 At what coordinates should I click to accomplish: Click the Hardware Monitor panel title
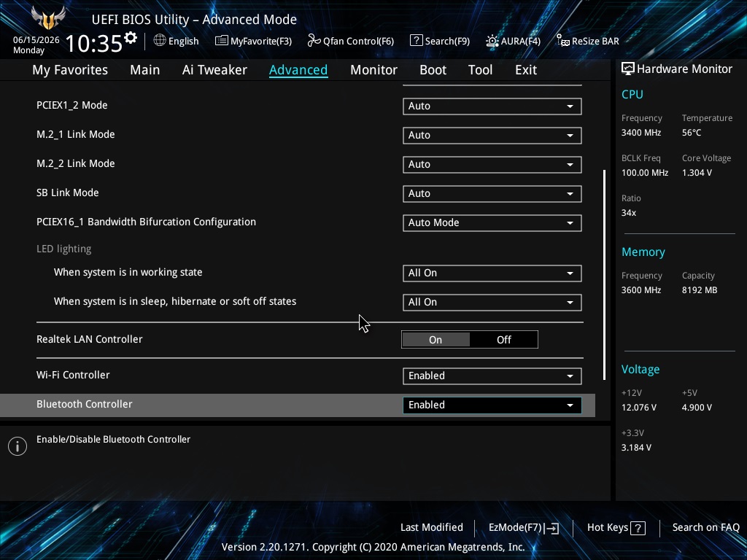(684, 69)
